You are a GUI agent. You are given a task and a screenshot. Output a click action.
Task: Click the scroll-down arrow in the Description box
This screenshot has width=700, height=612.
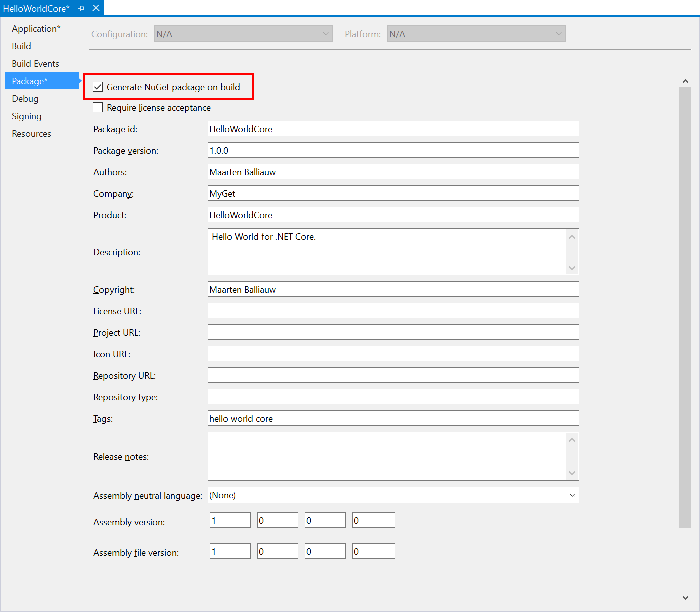572,268
